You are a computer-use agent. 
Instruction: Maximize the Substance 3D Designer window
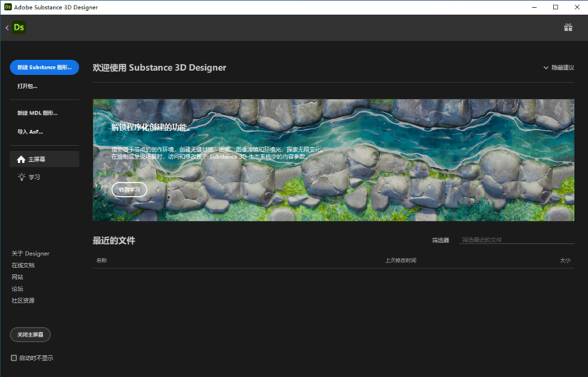(x=555, y=7)
